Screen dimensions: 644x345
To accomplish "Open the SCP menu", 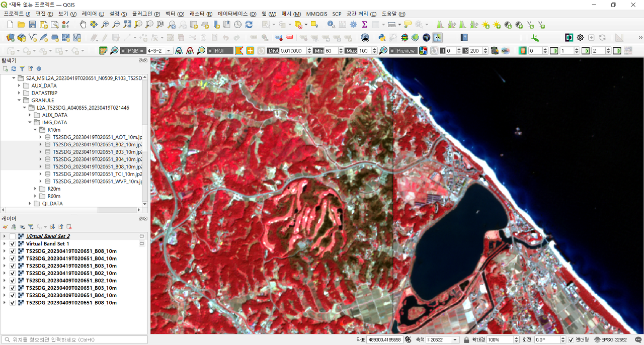I will point(337,14).
